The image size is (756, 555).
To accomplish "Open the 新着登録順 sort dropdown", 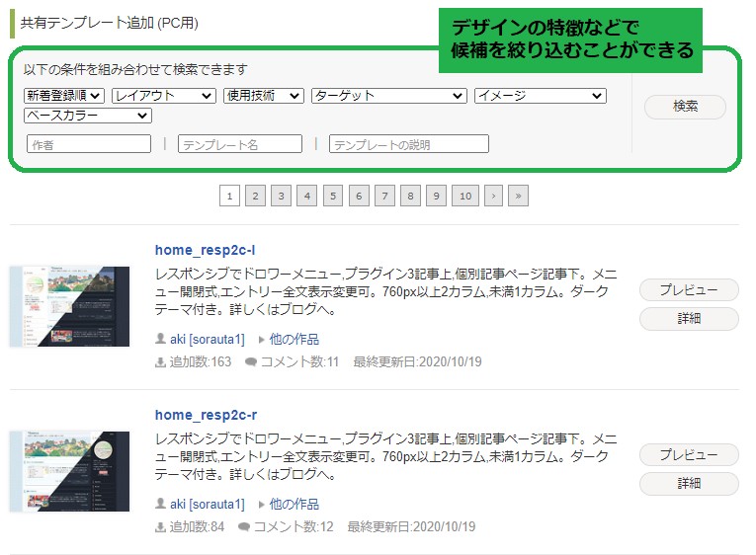I will point(64,96).
